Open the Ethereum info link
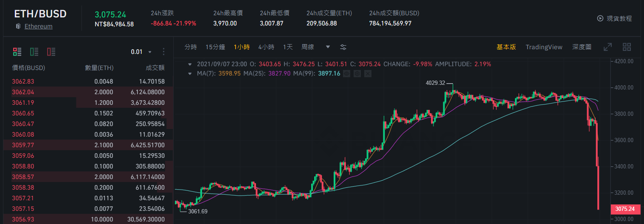Image resolution: width=644 pixels, height=224 pixels. coord(38,26)
